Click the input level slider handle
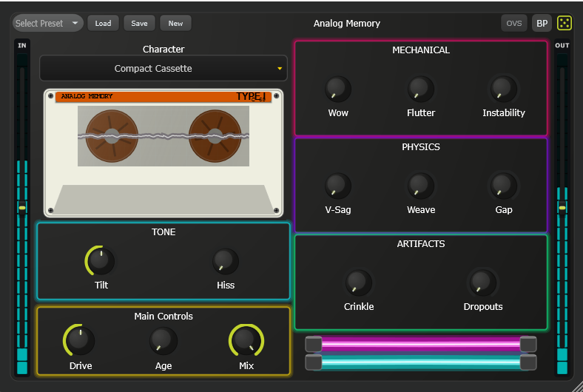The image size is (583, 392). (22, 209)
